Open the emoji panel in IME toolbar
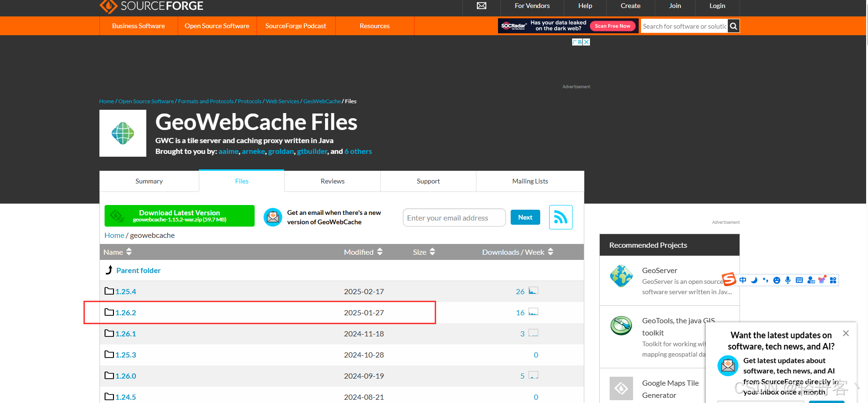 [x=777, y=280]
